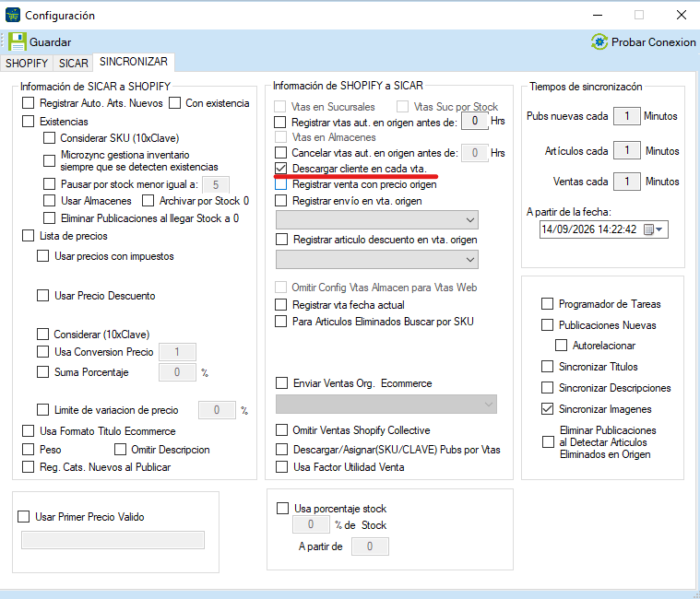Click the Probar Conexion gear icon
Screen dimensions: 700x599
[599, 41]
